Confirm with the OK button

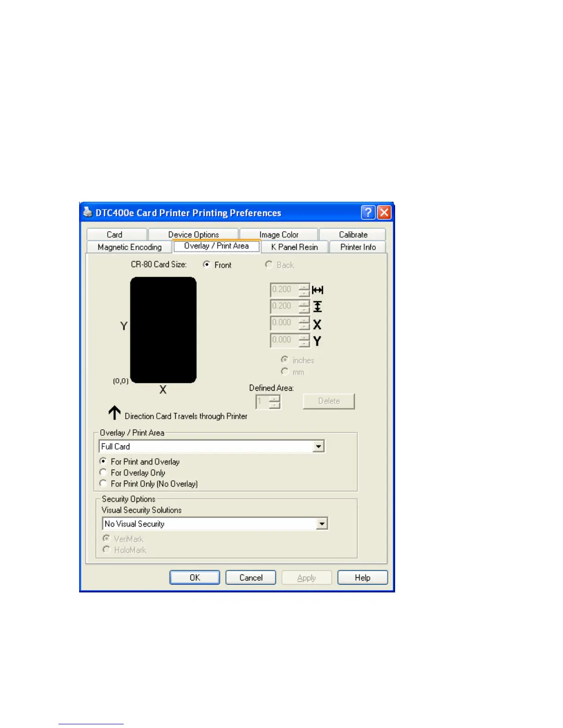click(195, 577)
